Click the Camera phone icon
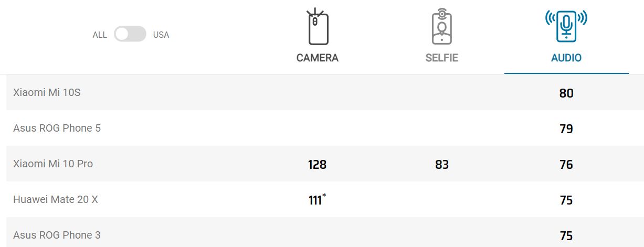This screenshot has height=247, width=644. point(317,27)
